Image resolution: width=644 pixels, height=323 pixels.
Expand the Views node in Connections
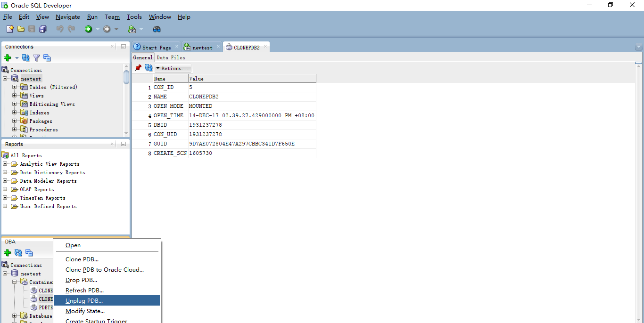click(x=14, y=96)
